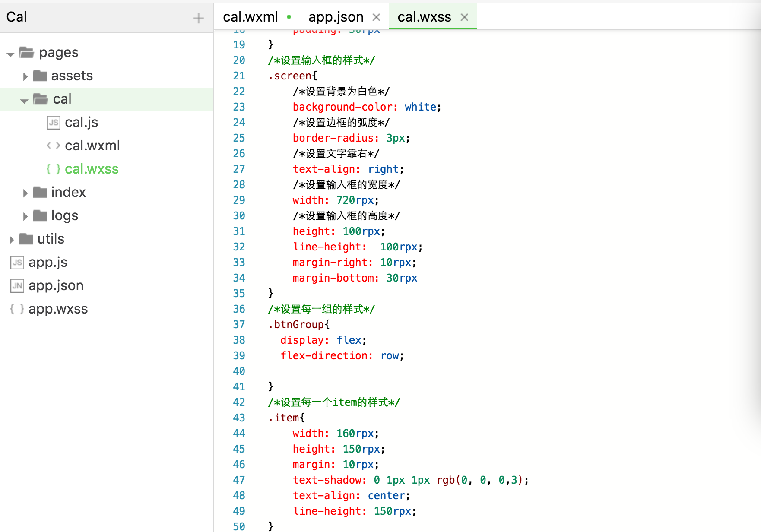Click the JN icon beside app.json

pos(17,286)
